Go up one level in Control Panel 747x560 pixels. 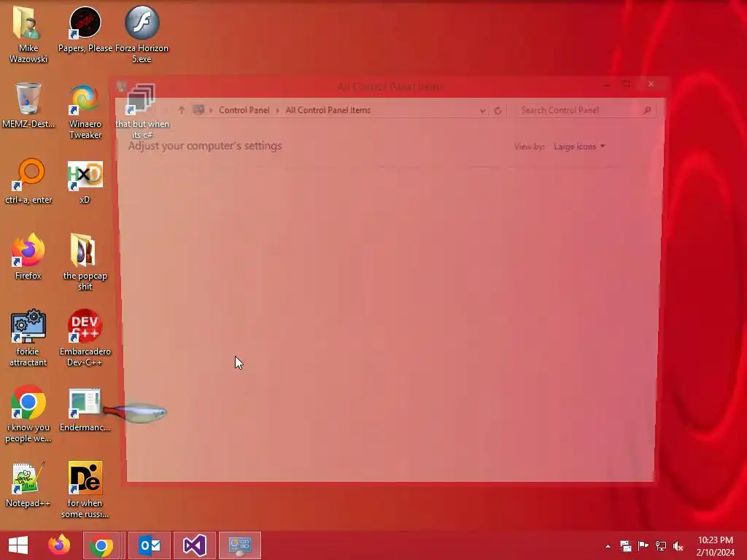click(181, 111)
